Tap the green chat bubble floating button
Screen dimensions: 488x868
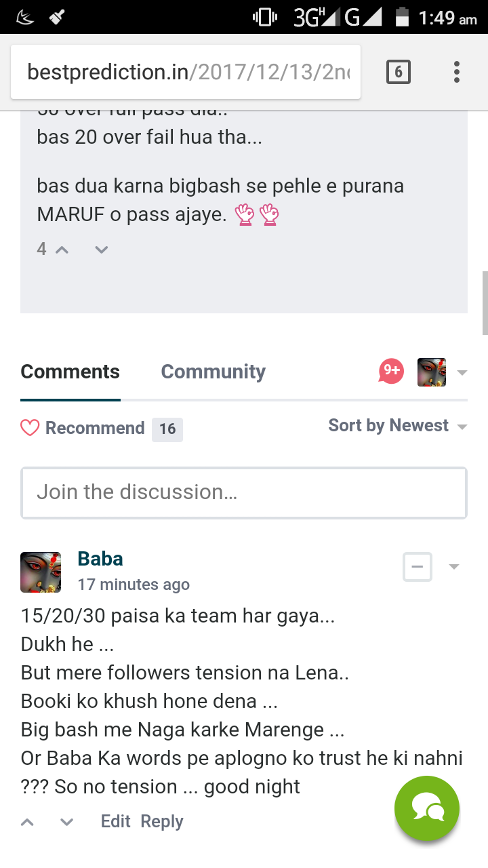427,808
